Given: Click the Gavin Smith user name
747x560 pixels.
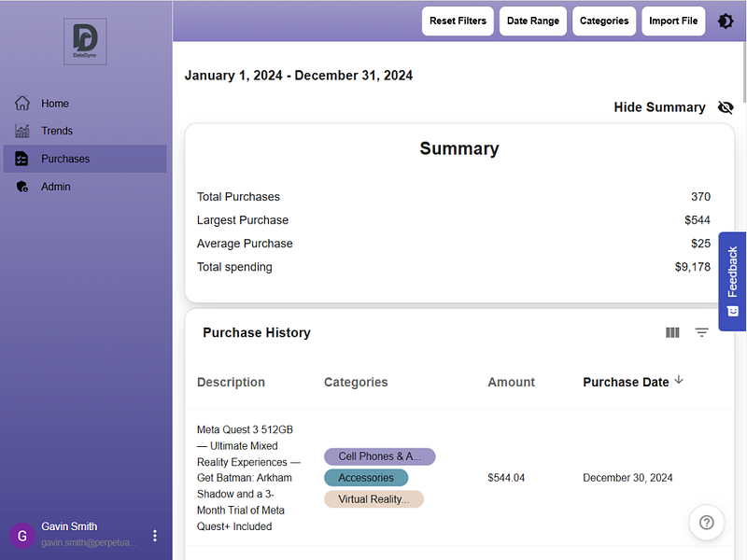Looking at the screenshot, I should [69, 526].
